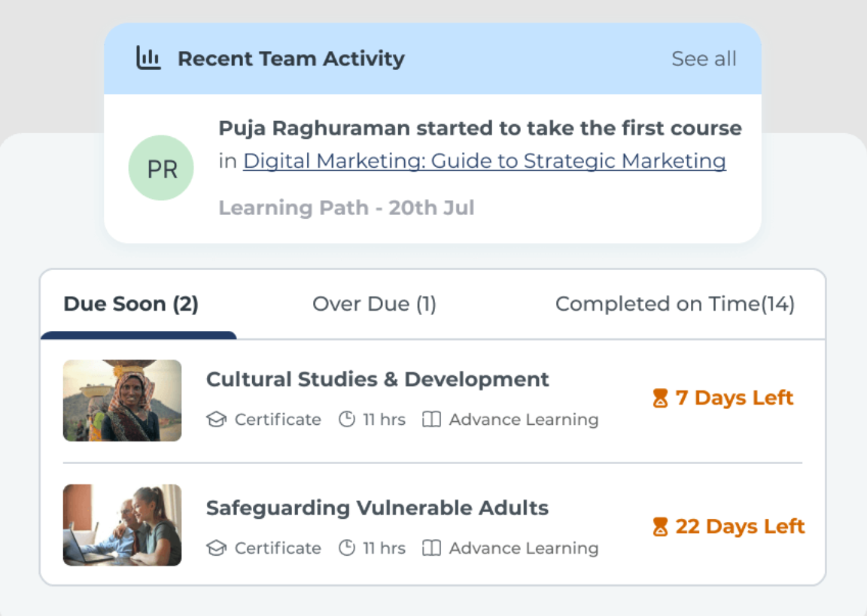Click the Safeguarding Vulnerable Adults thumbnail image
This screenshot has height=616, width=867.
(122, 525)
